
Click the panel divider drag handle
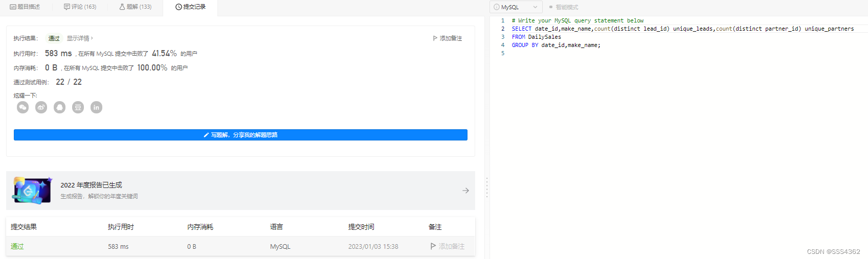(487, 187)
